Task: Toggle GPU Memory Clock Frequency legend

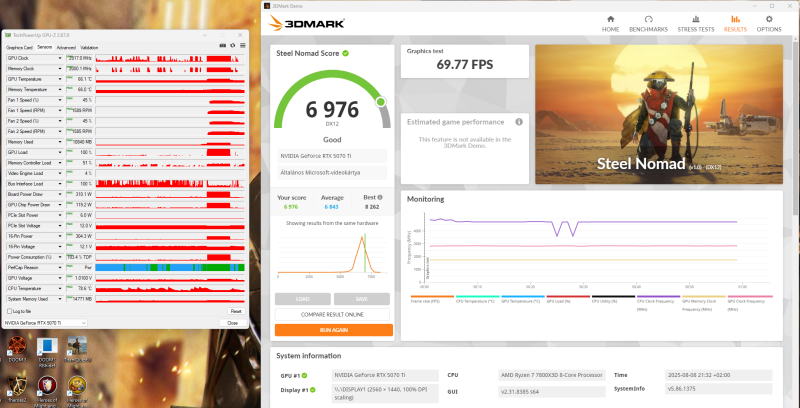Action: [x=704, y=302]
